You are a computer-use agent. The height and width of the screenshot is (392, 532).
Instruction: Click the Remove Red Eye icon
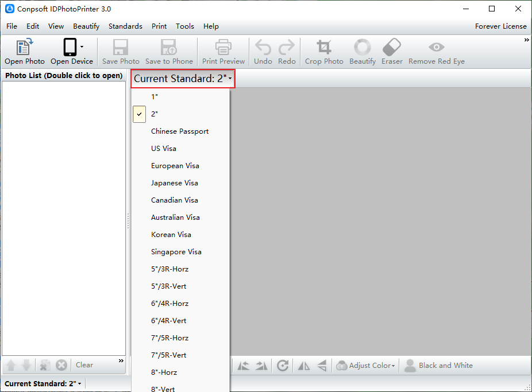[x=436, y=47]
